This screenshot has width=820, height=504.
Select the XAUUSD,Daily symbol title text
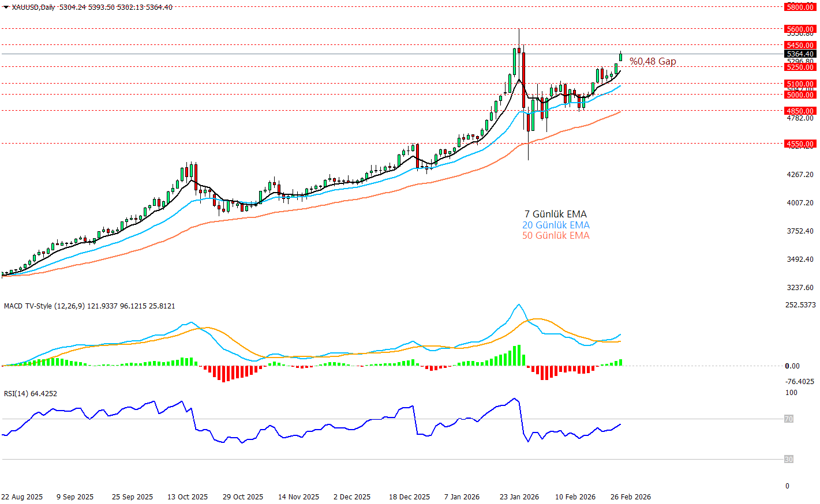[x=33, y=7]
